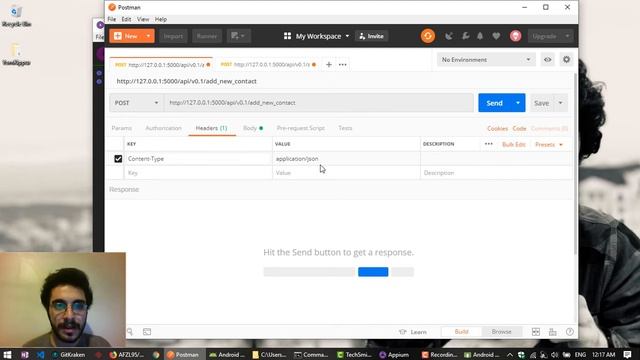Open manage environments gear icon

[x=567, y=60]
